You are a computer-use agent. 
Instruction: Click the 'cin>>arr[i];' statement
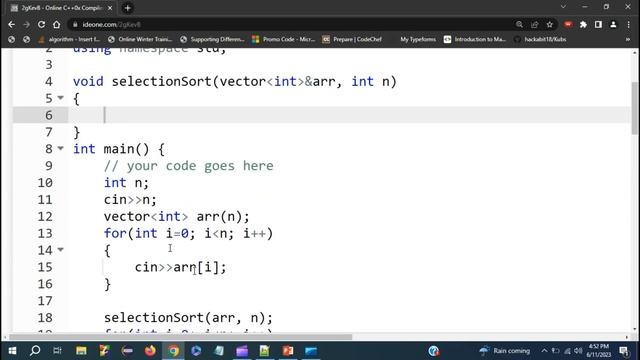click(180, 267)
